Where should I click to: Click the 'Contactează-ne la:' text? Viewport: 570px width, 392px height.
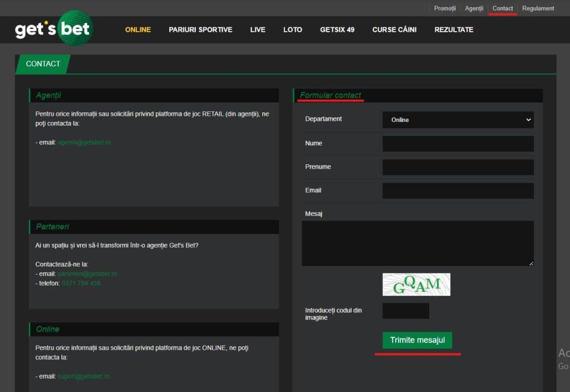(x=61, y=264)
